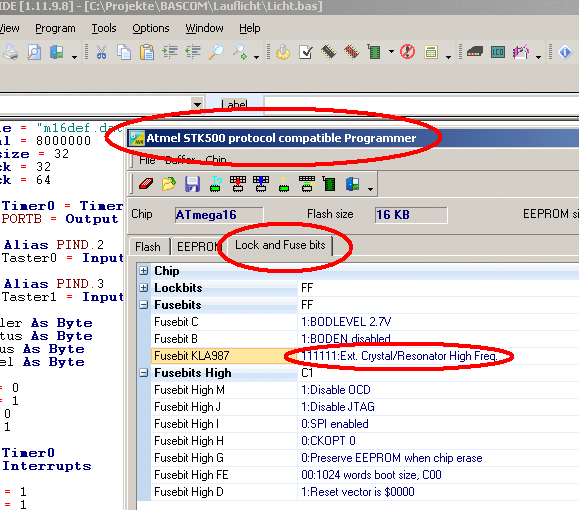The image size is (579, 510).
Task: Click the red prohibited-circle icon
Action: coord(408,52)
